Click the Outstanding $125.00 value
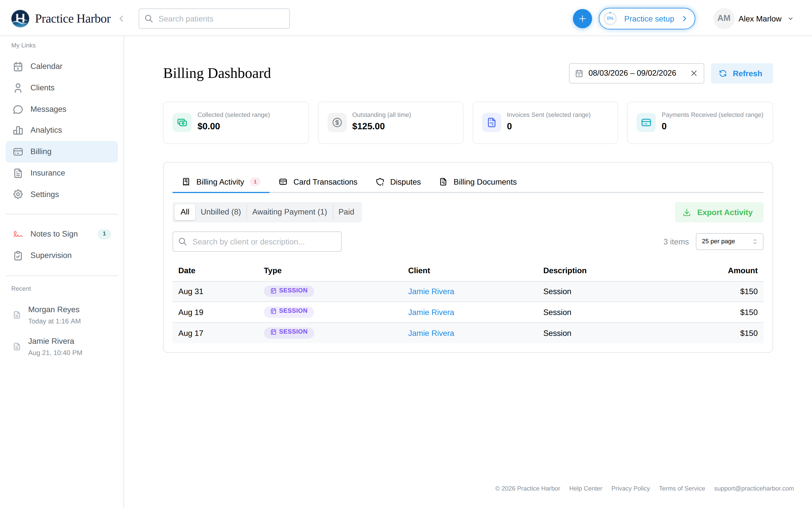The height and width of the screenshot is (508, 812). click(369, 126)
